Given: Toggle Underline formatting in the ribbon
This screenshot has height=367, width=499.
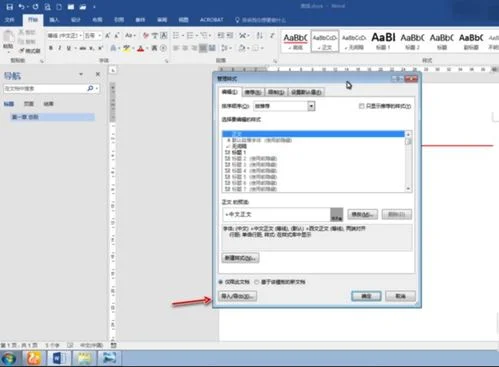Looking at the screenshot, I should 69,48.
